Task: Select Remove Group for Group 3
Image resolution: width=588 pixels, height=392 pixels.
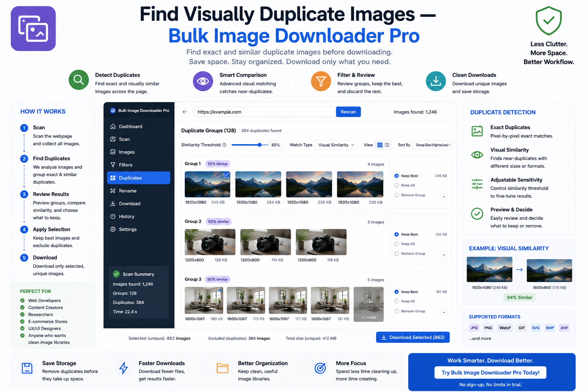Action: [x=397, y=311]
